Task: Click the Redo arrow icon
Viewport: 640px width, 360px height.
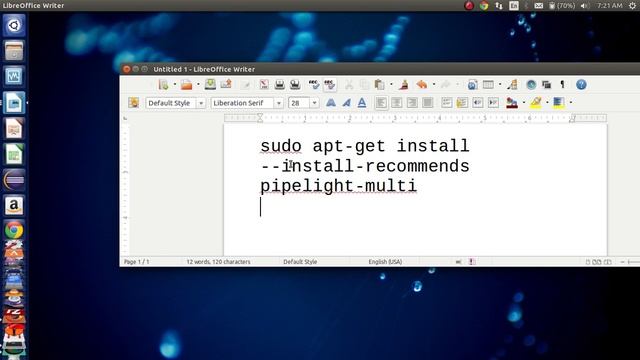Action: point(445,84)
